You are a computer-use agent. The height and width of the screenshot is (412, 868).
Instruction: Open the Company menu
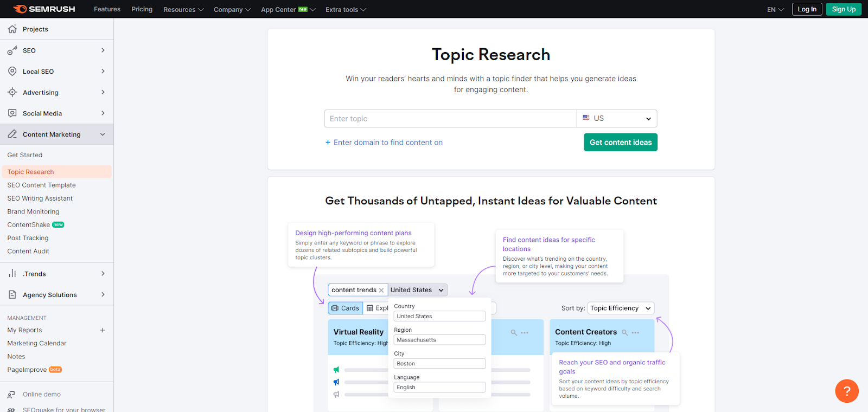point(232,9)
